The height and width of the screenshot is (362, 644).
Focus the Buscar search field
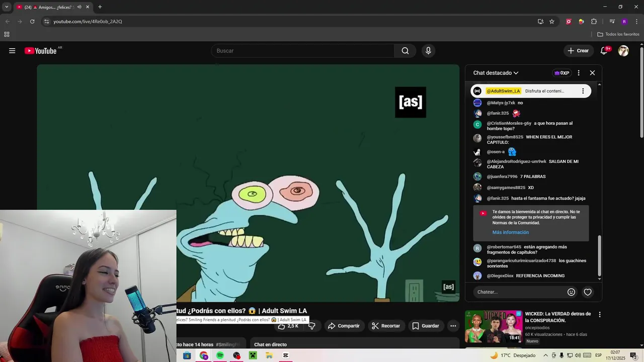[x=303, y=51]
